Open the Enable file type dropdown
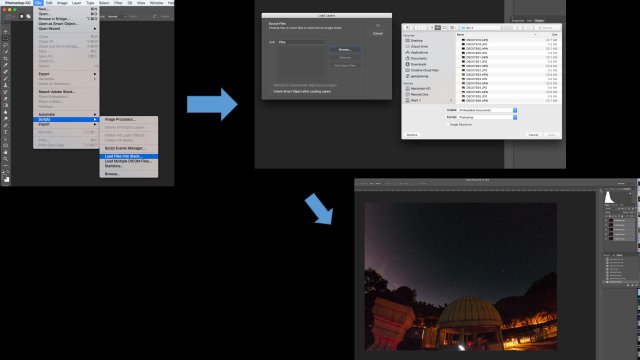Viewport: 640px width, 360px height. [487, 110]
